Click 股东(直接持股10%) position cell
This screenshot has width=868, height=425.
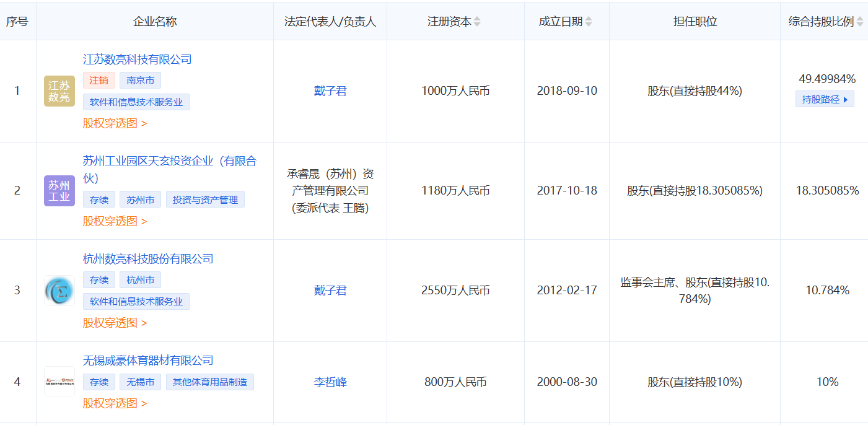(695, 382)
